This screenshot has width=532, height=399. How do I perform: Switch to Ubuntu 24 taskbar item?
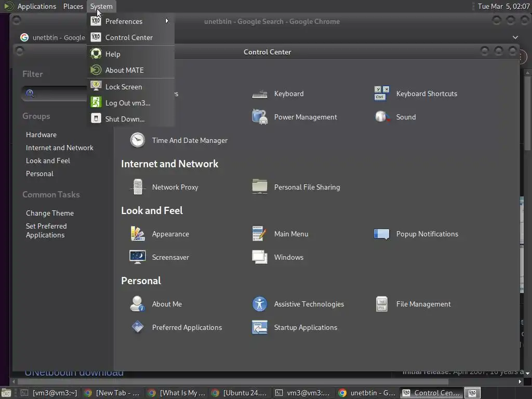[x=239, y=393]
